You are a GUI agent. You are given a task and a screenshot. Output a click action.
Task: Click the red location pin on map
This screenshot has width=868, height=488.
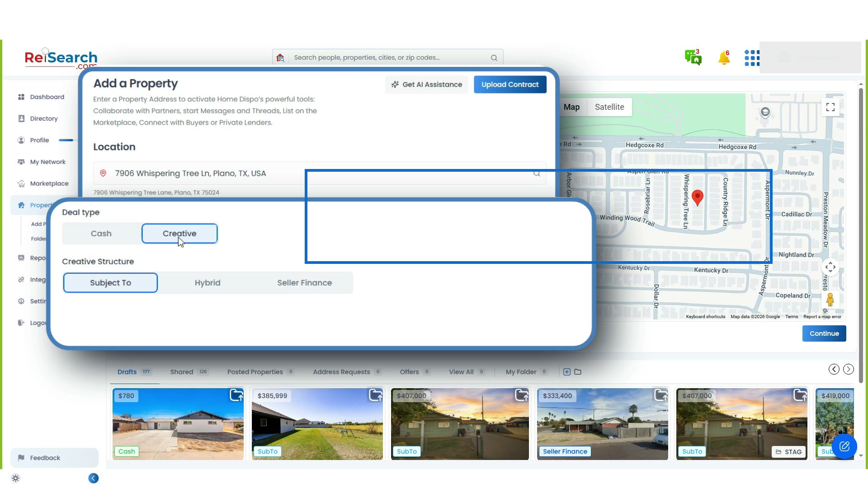tap(698, 198)
